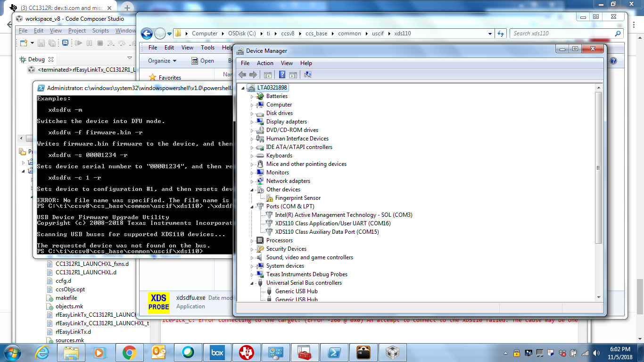Image resolution: width=644 pixels, height=362 pixels.
Task: Open the Tools menu in Explorer window
Action: [x=207, y=48]
